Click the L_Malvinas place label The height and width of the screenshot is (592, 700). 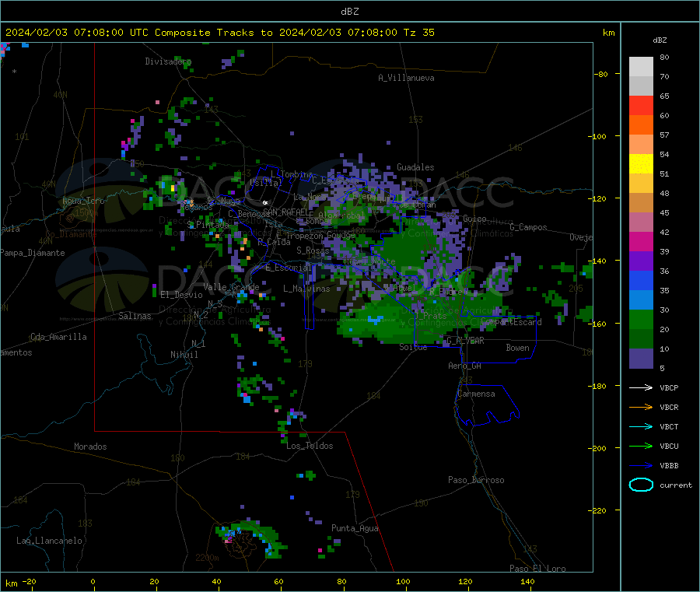306,289
